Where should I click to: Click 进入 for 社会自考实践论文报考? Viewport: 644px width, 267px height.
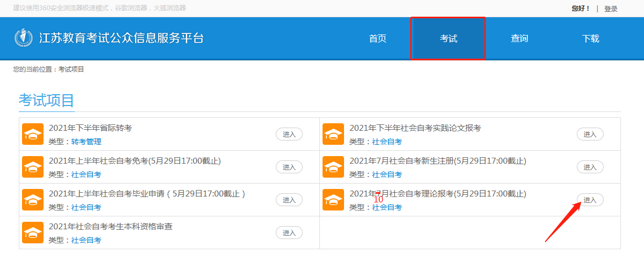click(590, 134)
